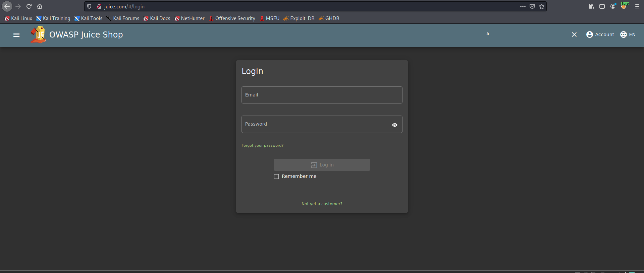Open Not yet a customer link

[x=322, y=204]
